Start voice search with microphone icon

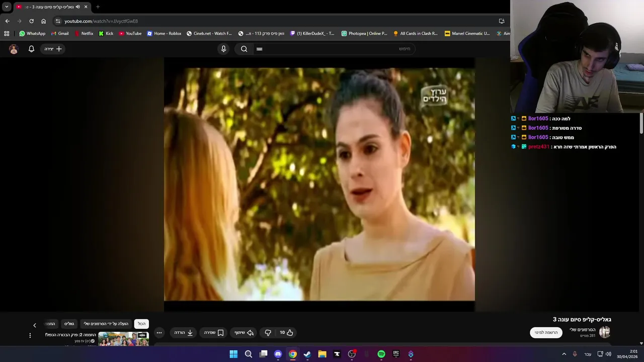click(x=224, y=49)
